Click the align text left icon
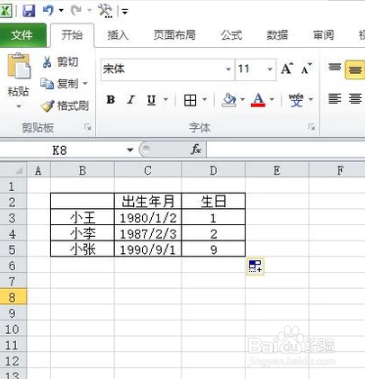This screenshot has height=379, width=365. 335,99
